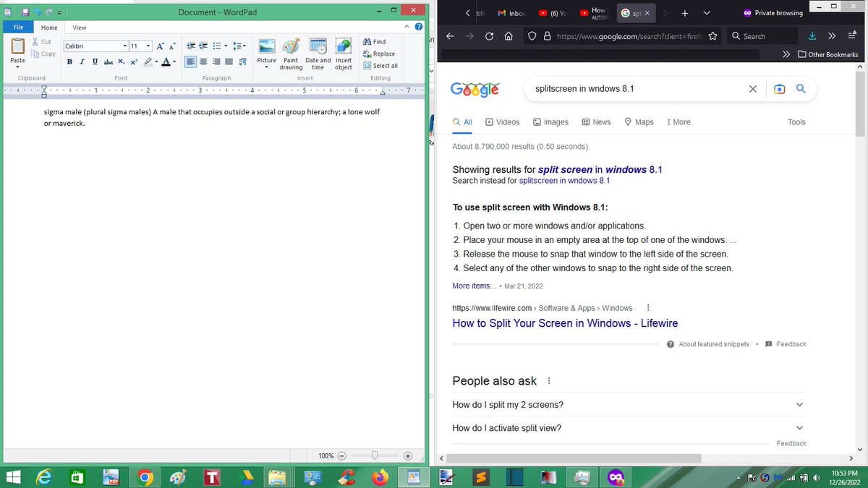Click the Firefox toolbar Search box
The height and width of the screenshot is (488, 868).
coord(762,35)
